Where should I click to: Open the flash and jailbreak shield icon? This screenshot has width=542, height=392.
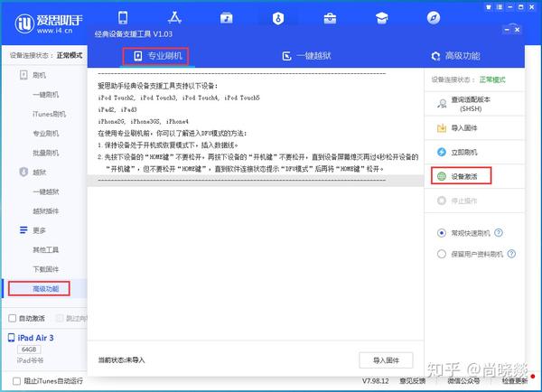pyautogui.click(x=278, y=18)
